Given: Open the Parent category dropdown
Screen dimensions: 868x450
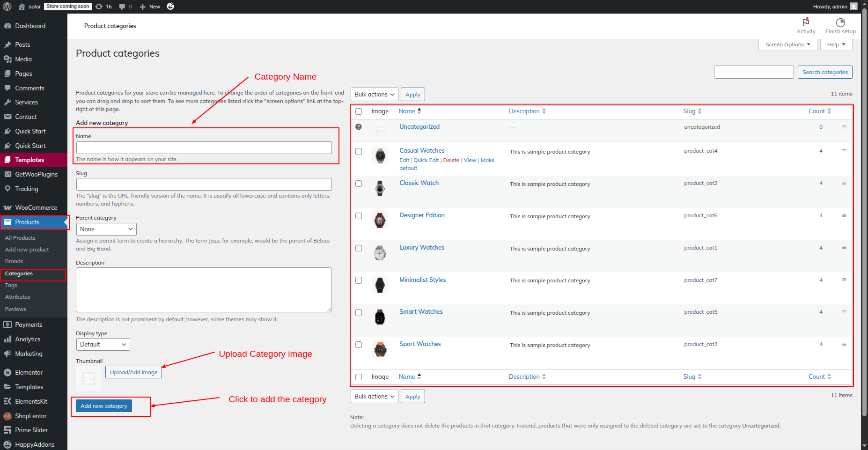Looking at the screenshot, I should pyautogui.click(x=106, y=229).
